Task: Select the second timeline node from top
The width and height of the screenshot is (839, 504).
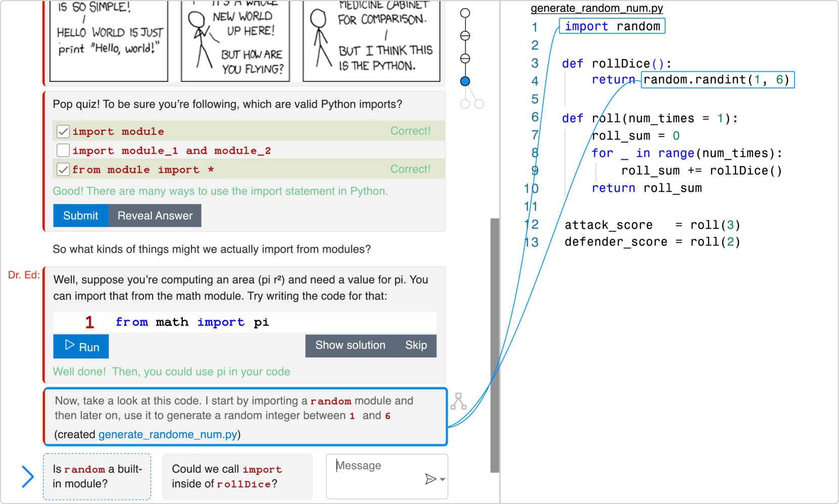Action: 465,36
